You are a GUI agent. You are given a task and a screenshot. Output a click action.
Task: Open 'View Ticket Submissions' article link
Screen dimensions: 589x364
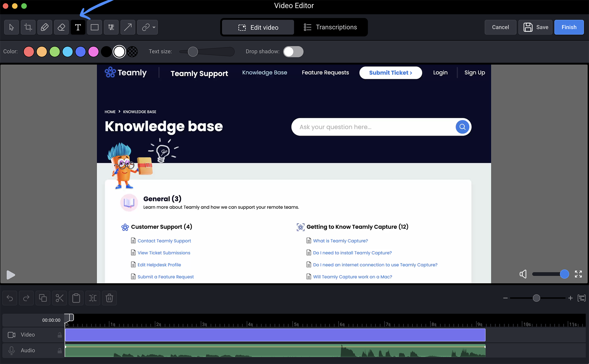point(164,253)
